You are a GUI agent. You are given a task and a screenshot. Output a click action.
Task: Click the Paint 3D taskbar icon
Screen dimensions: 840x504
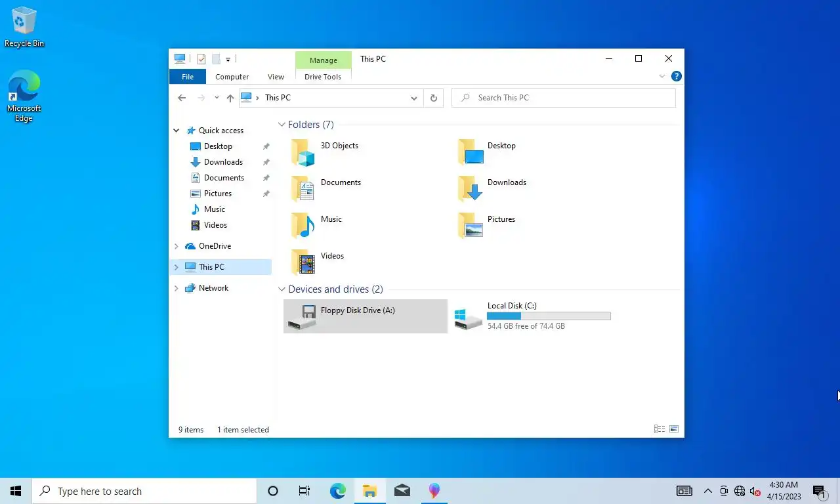pyautogui.click(x=434, y=491)
